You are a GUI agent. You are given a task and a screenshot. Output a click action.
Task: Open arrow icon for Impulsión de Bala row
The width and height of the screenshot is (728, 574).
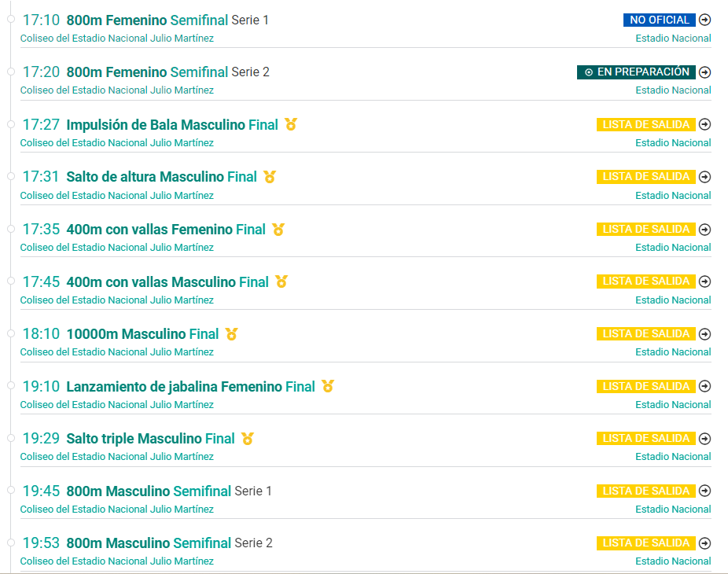(704, 124)
